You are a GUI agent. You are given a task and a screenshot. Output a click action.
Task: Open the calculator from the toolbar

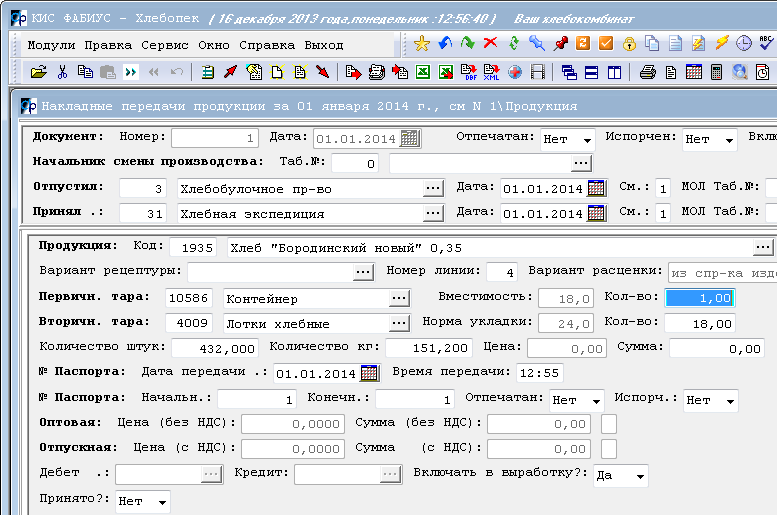717,72
